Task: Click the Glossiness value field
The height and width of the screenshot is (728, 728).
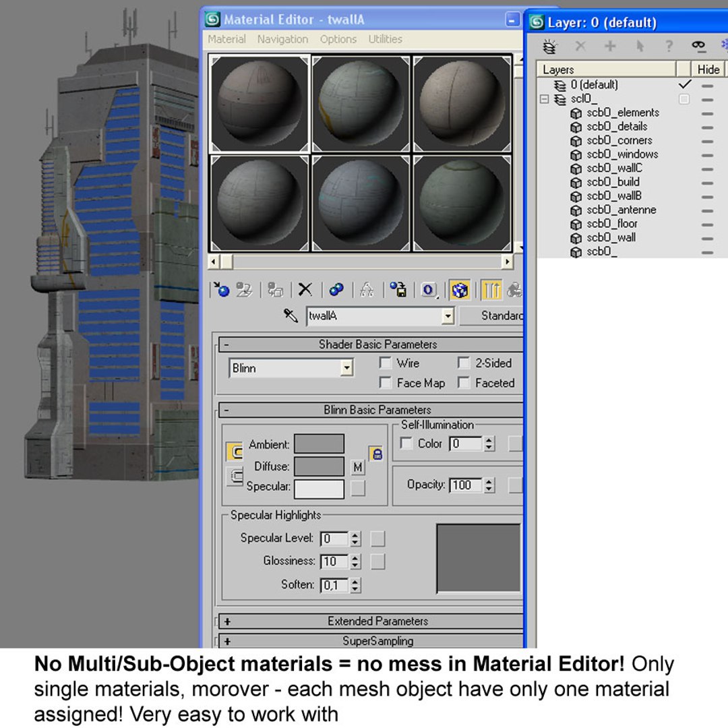Action: (334, 562)
